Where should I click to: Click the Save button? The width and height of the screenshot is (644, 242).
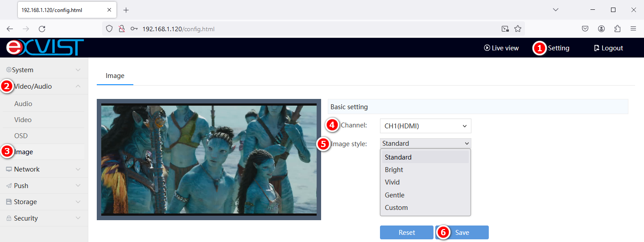pos(462,233)
